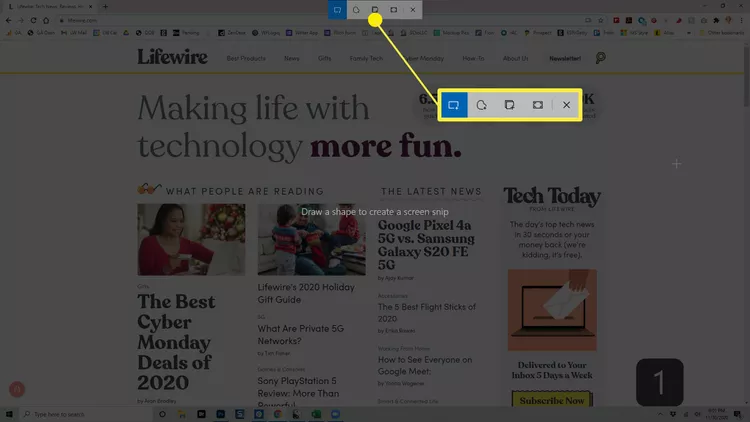
Task: Choose Window Snip in top snipping bar
Action: (375, 10)
